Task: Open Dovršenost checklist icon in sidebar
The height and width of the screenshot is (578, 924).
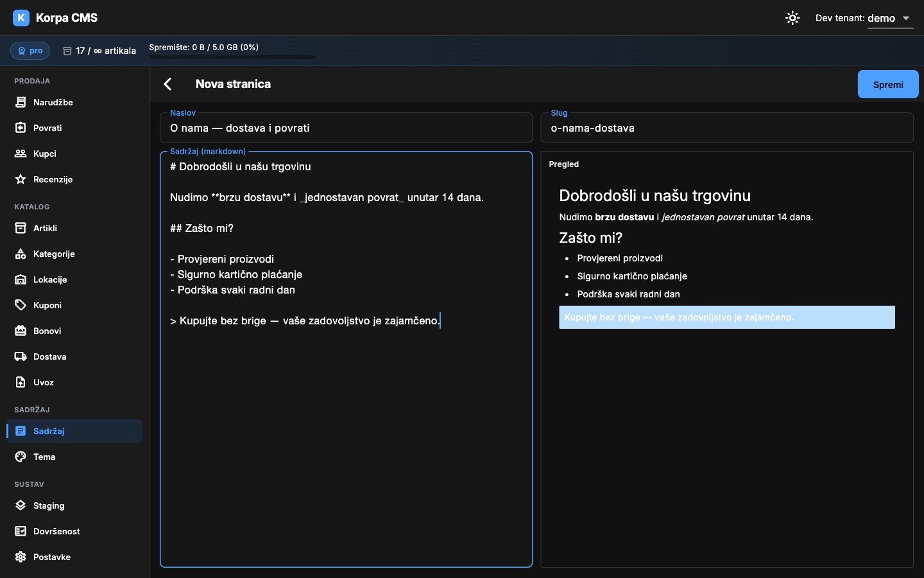Action: click(21, 531)
